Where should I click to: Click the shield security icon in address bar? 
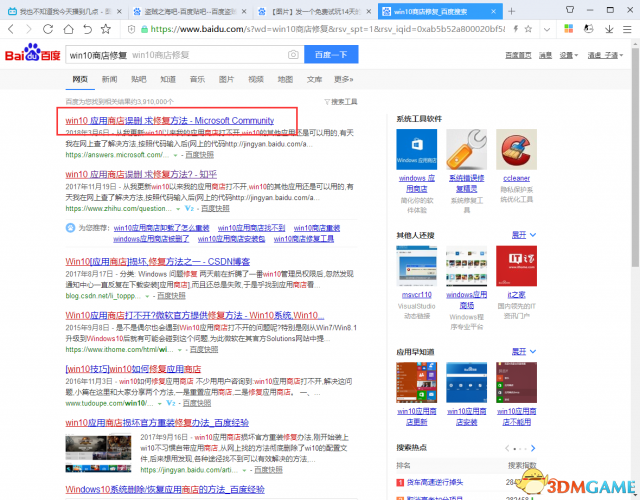tap(131, 29)
